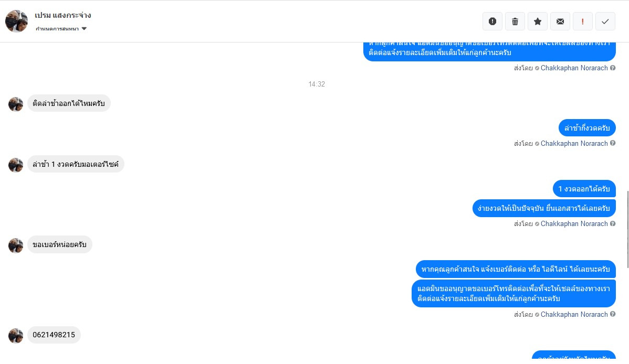The height and width of the screenshot is (364, 629).
Task: Flag conversation with red exclamation icon
Action: 582,22
